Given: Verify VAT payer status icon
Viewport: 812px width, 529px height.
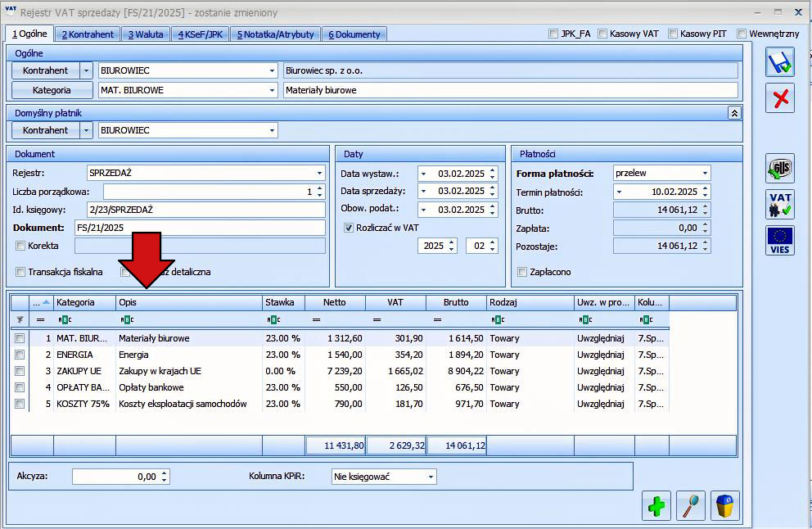Looking at the screenshot, I should click(780, 204).
